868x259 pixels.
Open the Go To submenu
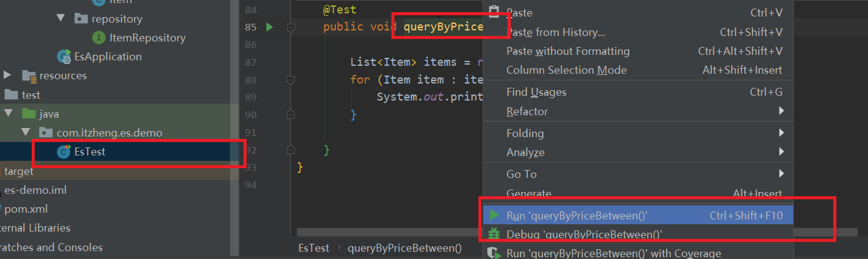pos(638,174)
